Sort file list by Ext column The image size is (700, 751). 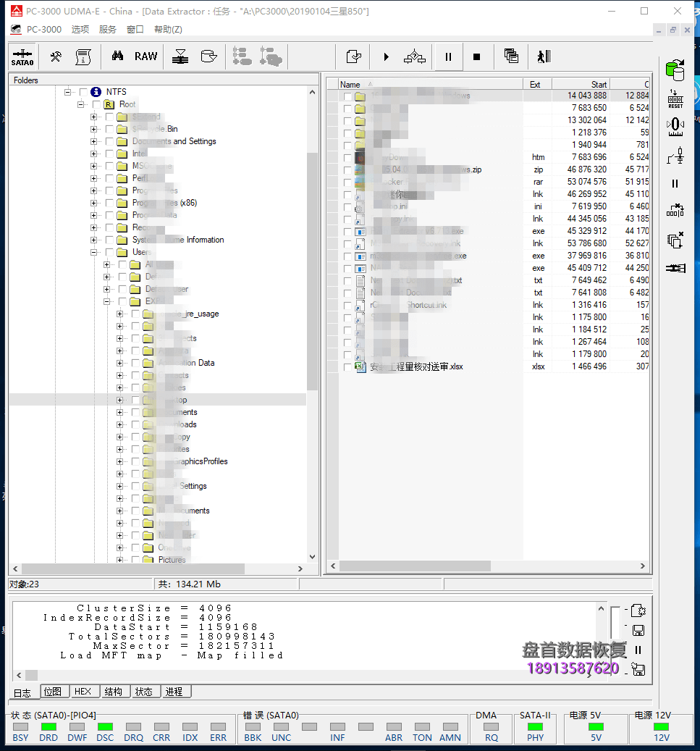[536, 84]
